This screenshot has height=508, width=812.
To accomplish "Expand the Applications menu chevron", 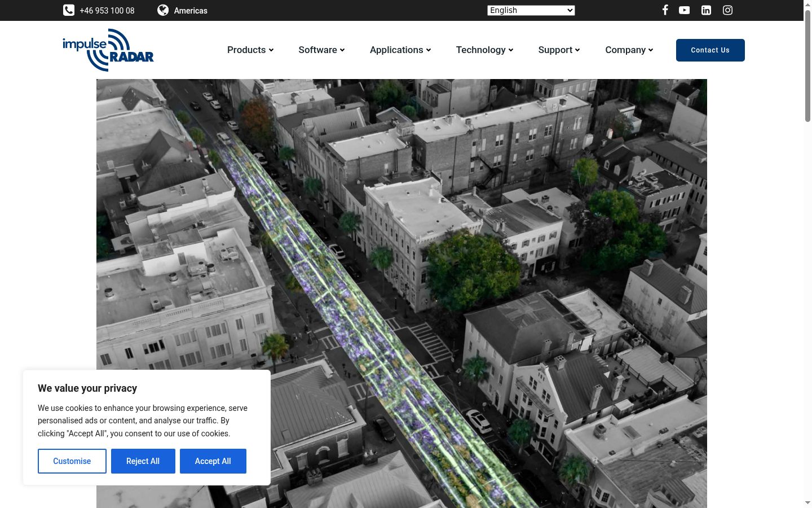I will [429, 50].
